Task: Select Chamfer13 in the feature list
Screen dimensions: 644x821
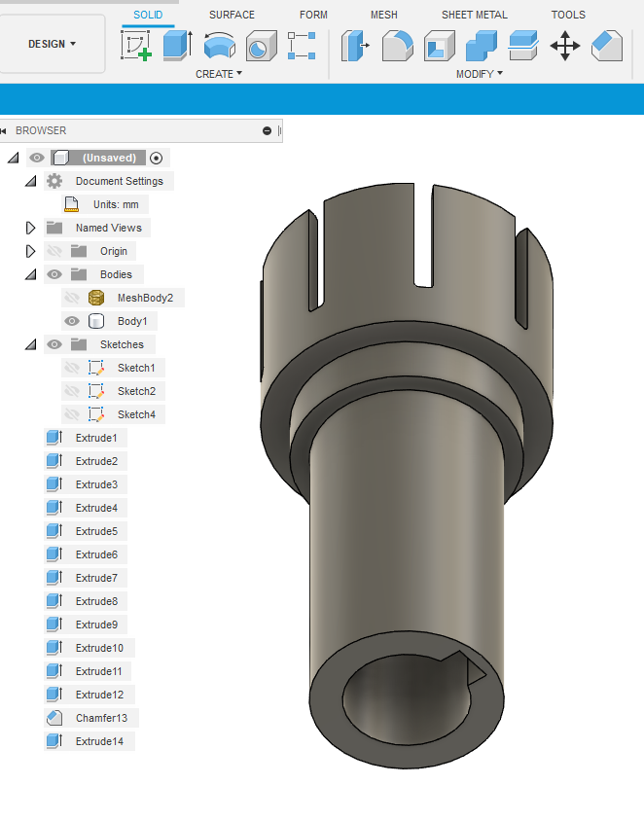Action: [96, 718]
